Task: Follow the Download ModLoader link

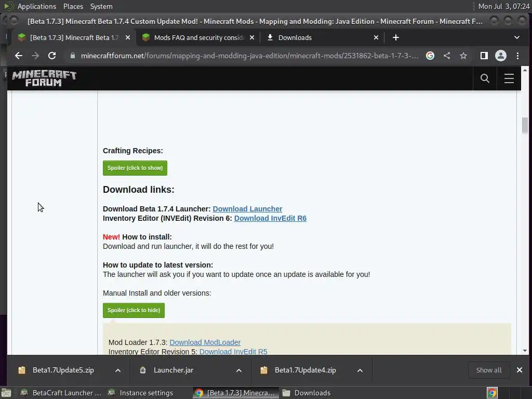Action: pos(205,342)
